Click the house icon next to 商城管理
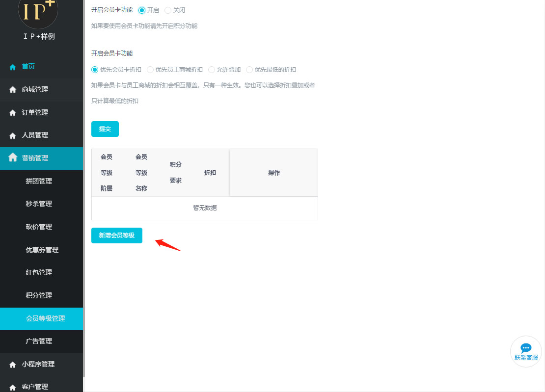Image resolution: width=545 pixels, height=392 pixels. 13,90
